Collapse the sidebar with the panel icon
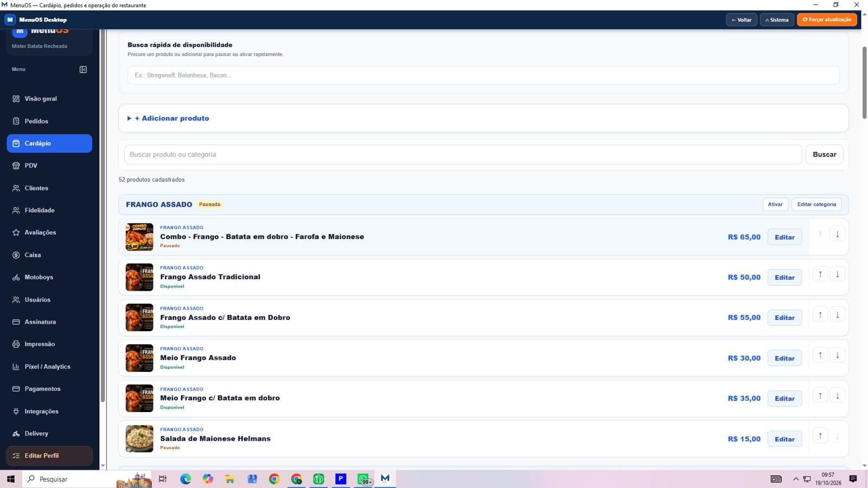Image resolution: width=868 pixels, height=488 pixels. pos(83,69)
